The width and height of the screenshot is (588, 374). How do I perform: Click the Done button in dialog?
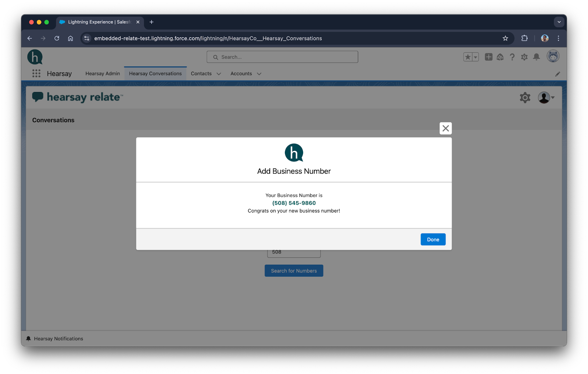(433, 239)
